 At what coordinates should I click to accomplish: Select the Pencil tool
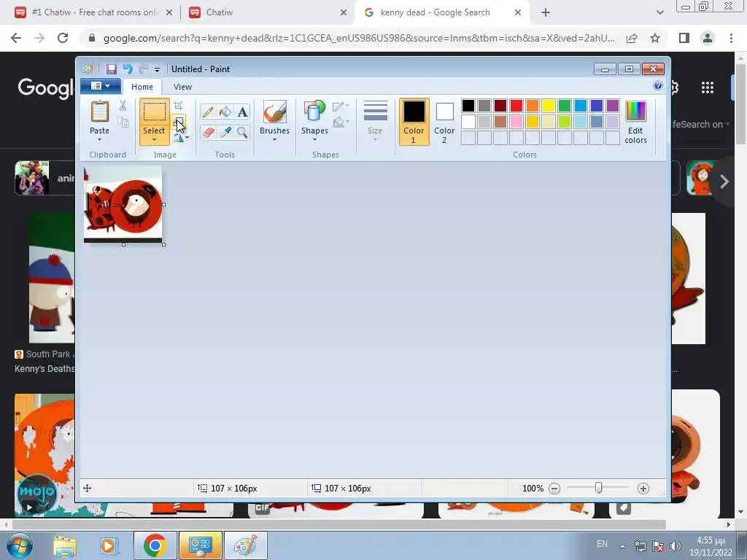pos(208,112)
